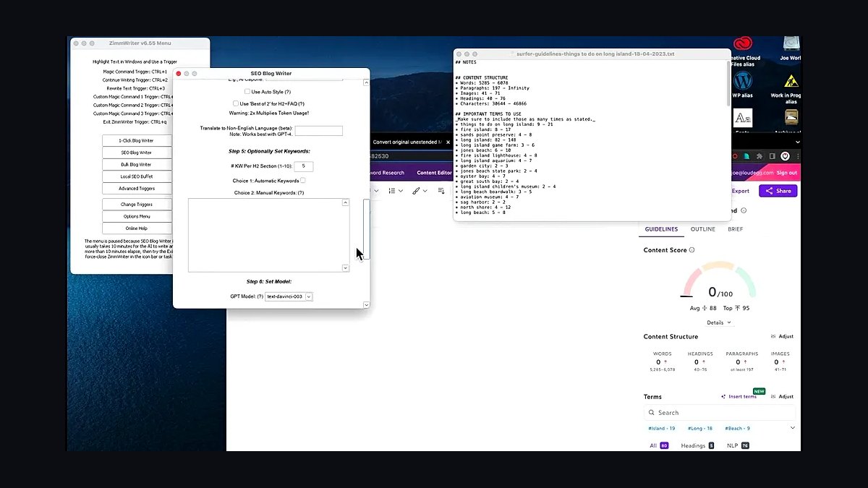Click the 1-Click Blog Writer button
868x488 pixels.
[x=137, y=140]
